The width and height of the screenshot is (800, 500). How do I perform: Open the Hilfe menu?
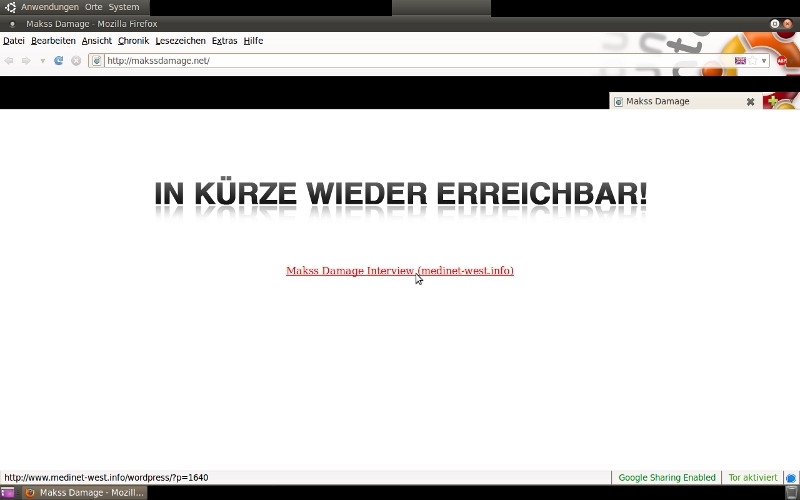[x=253, y=41]
